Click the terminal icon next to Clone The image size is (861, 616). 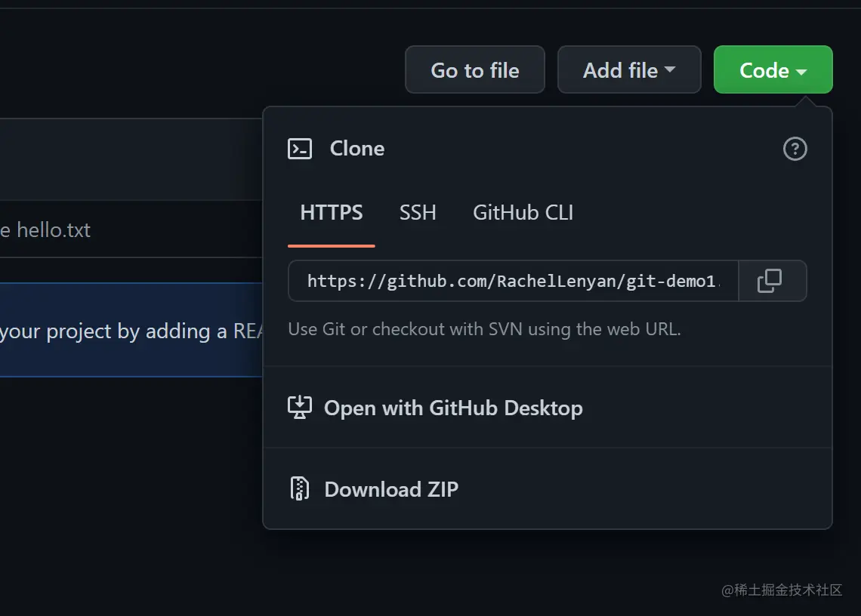(x=300, y=149)
